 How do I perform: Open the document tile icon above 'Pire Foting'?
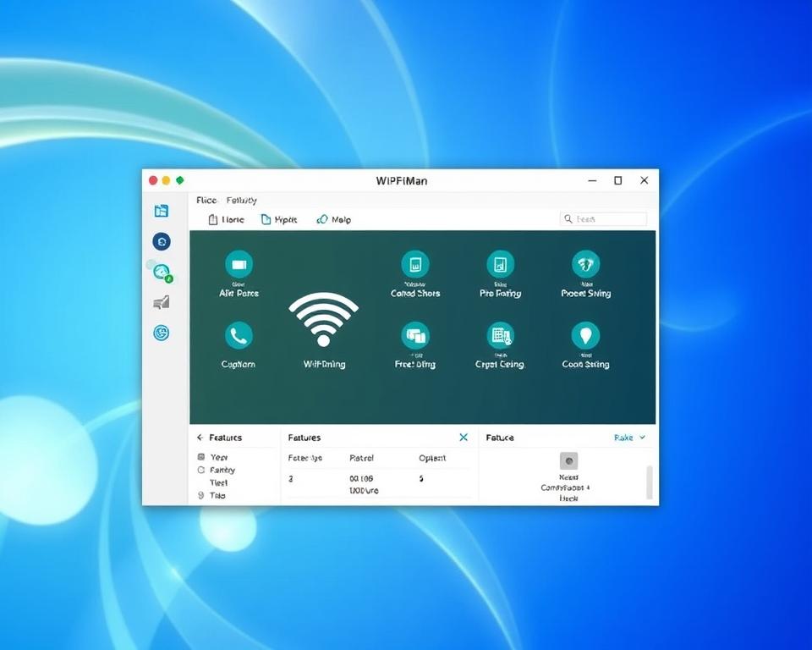tap(500, 264)
